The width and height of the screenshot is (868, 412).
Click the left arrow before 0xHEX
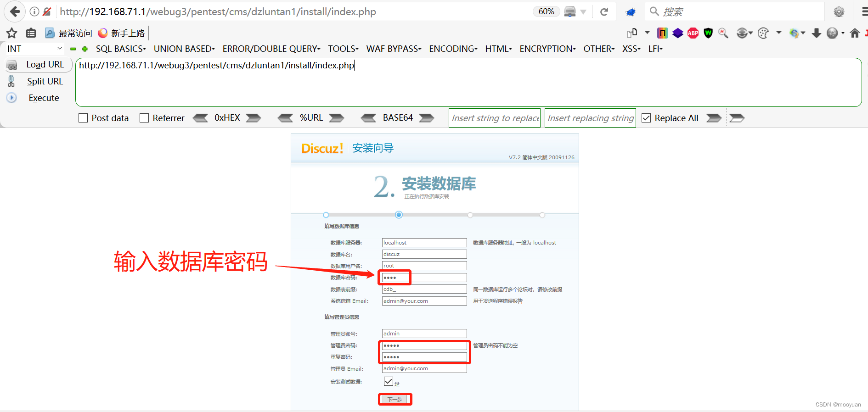click(201, 118)
